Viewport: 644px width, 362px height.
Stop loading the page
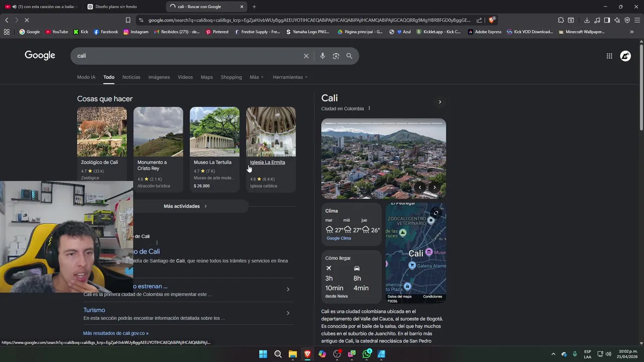26,20
